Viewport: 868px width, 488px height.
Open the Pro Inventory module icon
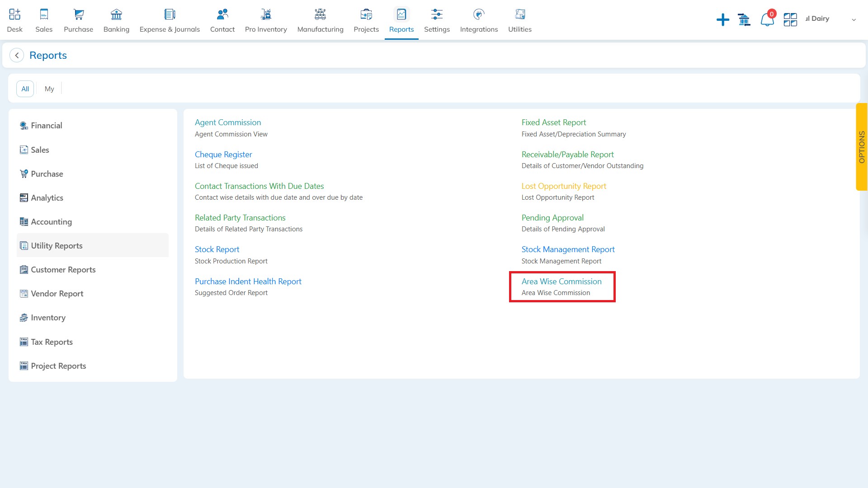click(266, 14)
